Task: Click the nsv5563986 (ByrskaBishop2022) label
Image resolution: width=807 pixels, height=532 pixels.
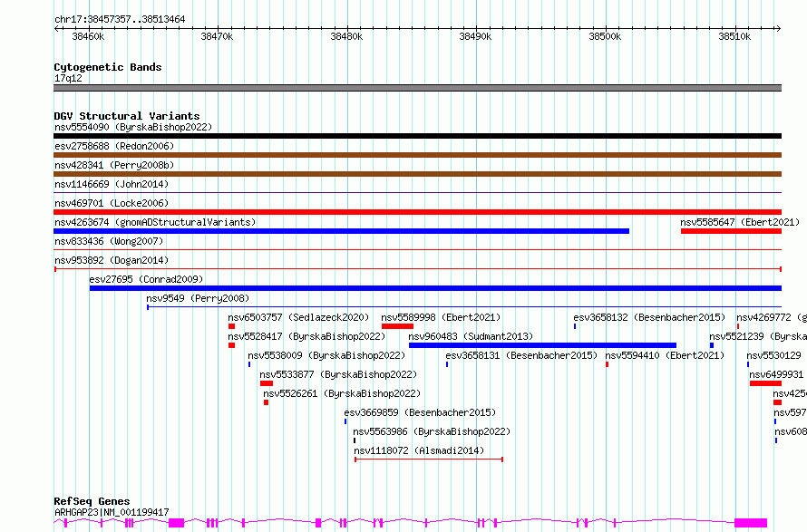Action: 432,431
